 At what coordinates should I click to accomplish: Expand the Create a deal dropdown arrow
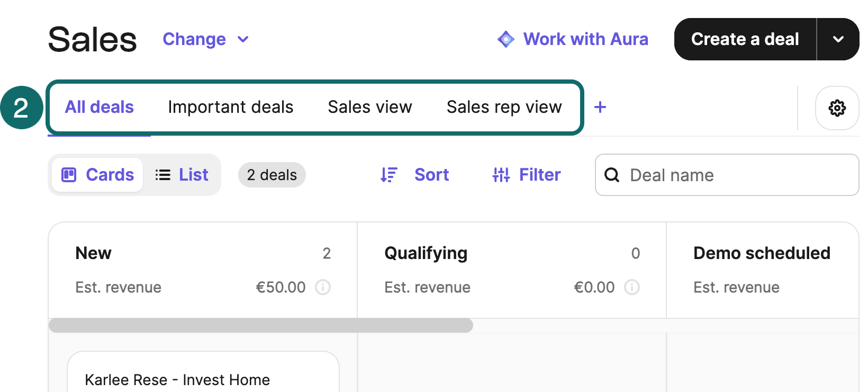[838, 39]
